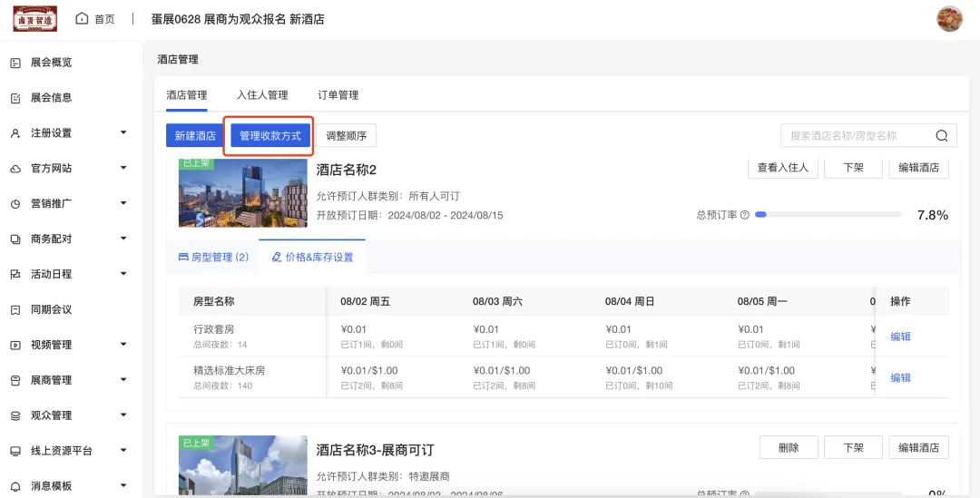Click the 展会概览 sidebar icon
The image size is (980, 498).
pyautogui.click(x=15, y=63)
